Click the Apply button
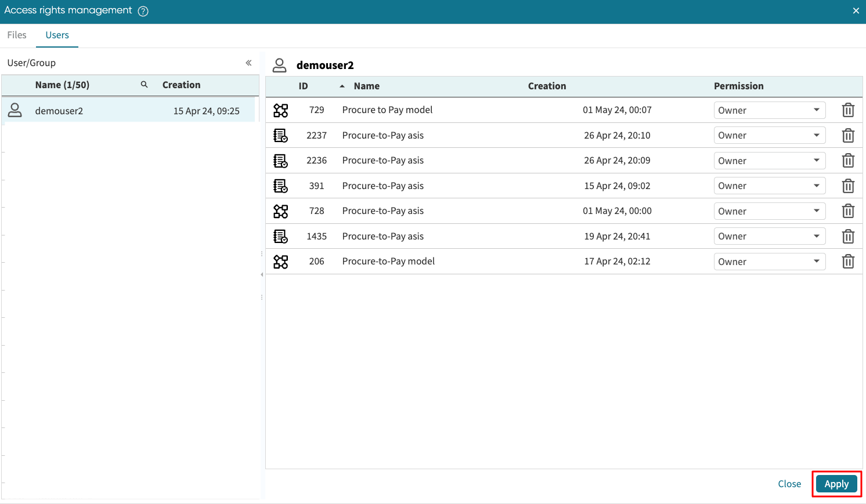866x504 pixels. tap(836, 484)
